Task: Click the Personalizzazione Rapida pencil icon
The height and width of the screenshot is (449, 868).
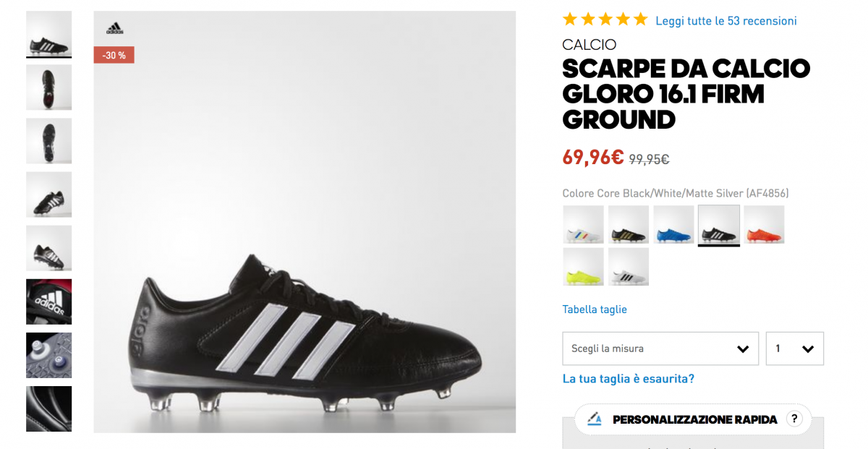Action: point(595,419)
